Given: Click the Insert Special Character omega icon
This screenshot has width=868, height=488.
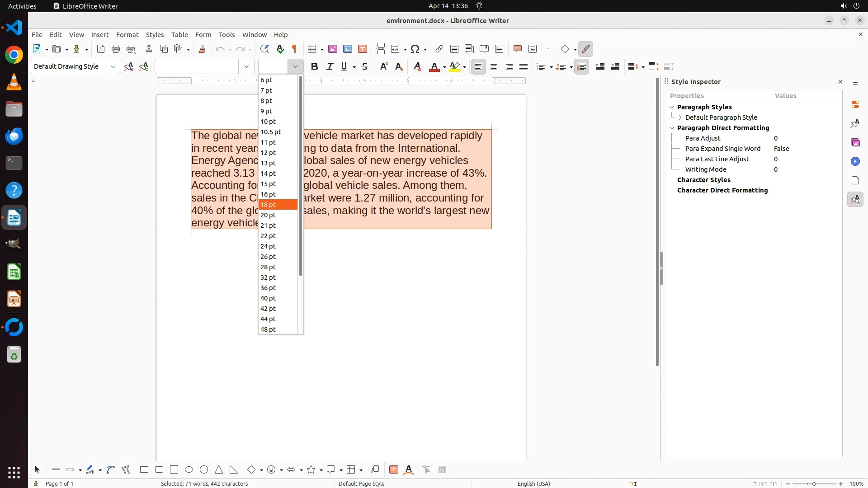Looking at the screenshot, I should point(415,49).
